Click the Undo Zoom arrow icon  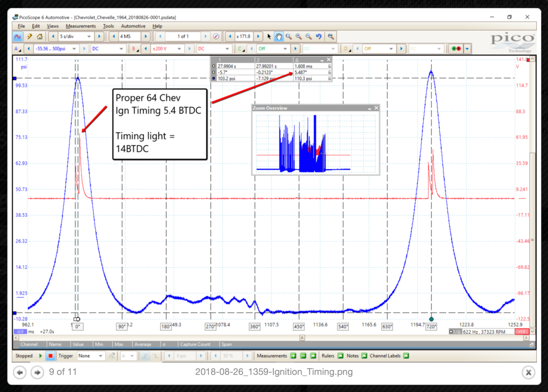tap(319, 36)
